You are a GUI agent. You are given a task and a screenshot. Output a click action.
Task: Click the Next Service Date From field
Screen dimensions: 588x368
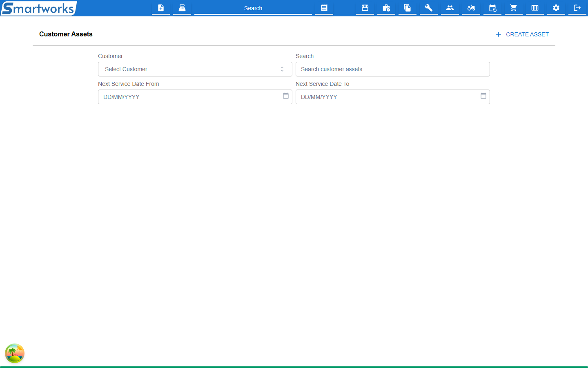(195, 97)
